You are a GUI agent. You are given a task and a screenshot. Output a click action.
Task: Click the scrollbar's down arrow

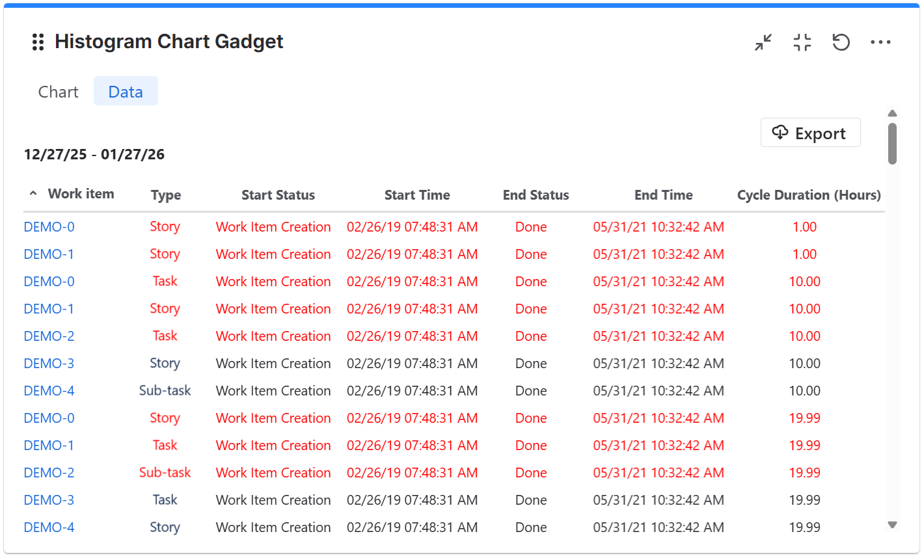(892, 524)
